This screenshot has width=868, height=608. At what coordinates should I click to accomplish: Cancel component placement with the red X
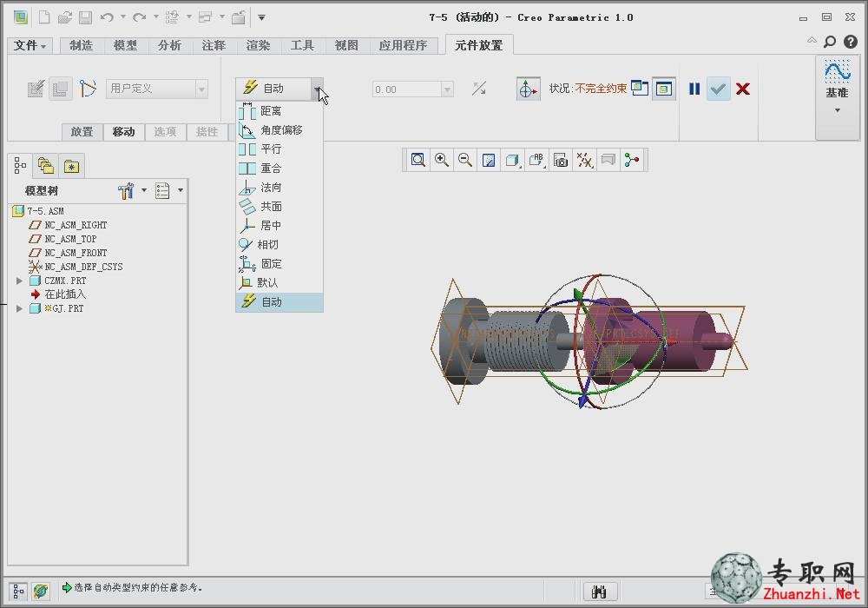click(x=743, y=89)
